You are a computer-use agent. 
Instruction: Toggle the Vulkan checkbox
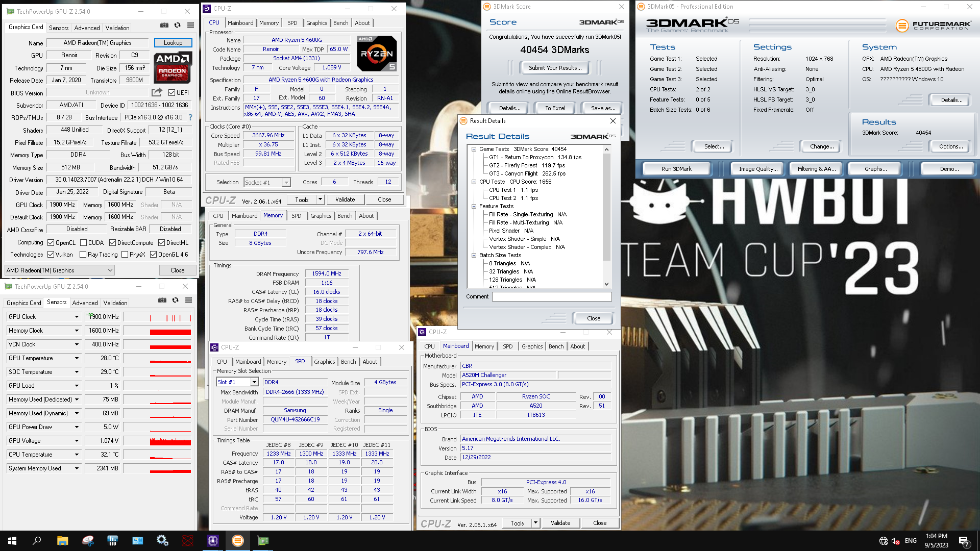point(51,255)
